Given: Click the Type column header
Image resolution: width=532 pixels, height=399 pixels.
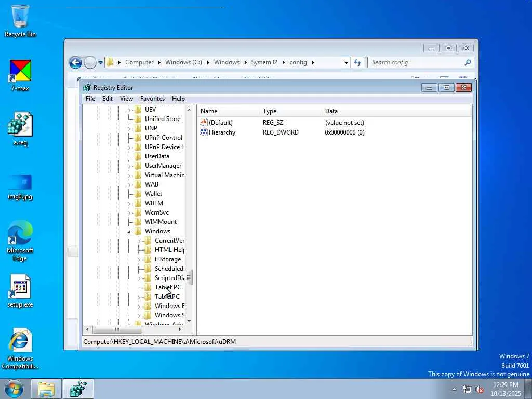Looking at the screenshot, I should tap(291, 111).
